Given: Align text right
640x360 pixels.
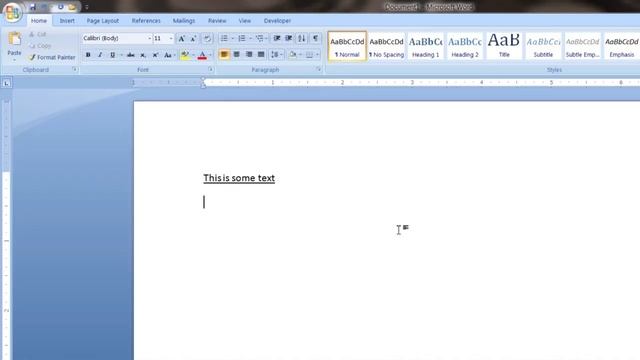Looking at the screenshot, I should coord(249,55).
